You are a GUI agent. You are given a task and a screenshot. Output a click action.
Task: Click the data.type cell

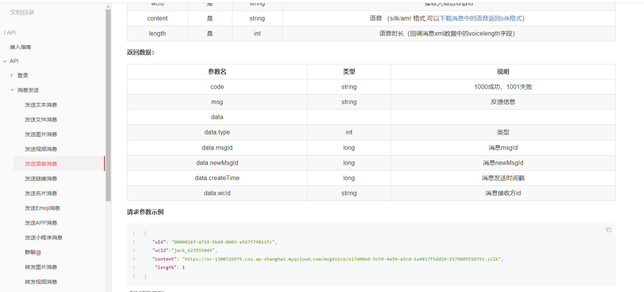point(217,132)
